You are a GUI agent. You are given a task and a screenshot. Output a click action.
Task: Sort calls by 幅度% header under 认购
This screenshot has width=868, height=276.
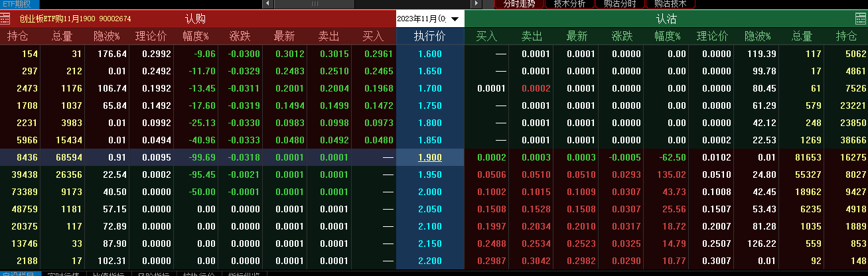(x=196, y=36)
